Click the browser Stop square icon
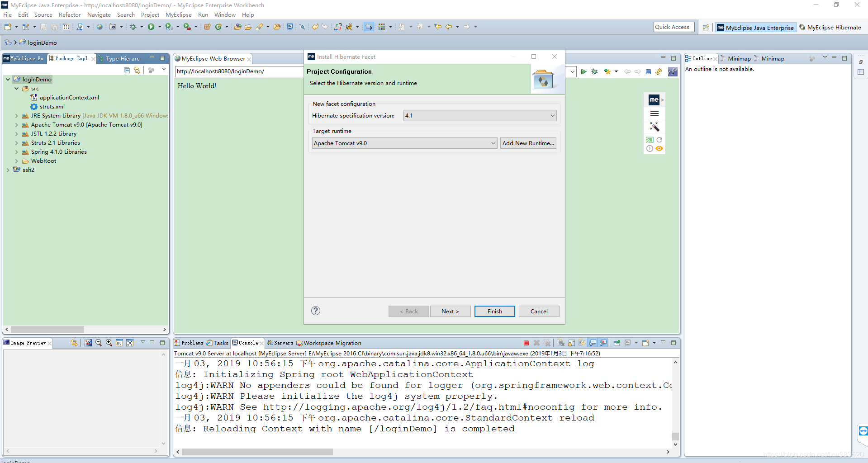Screen dimensions: 868x463 click(648, 71)
